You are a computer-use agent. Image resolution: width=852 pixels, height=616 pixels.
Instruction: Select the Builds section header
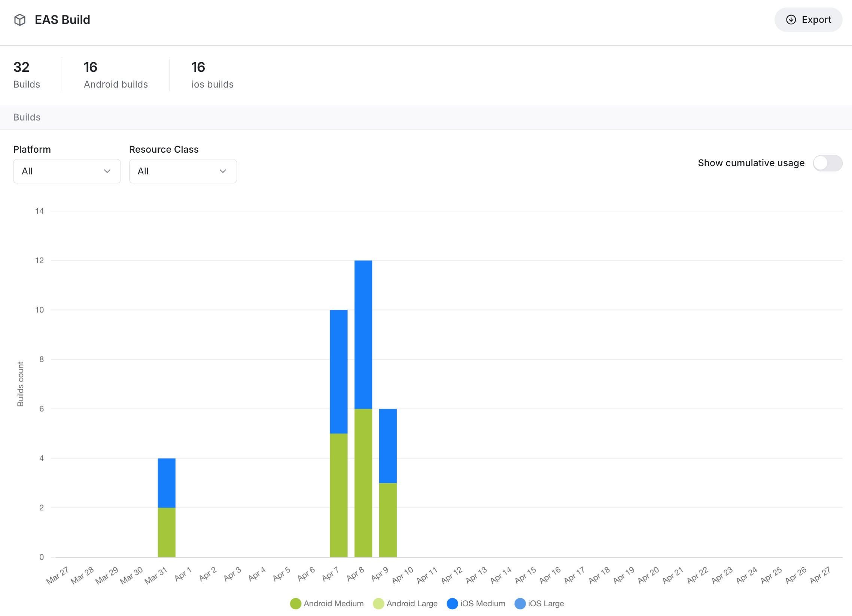click(x=27, y=117)
